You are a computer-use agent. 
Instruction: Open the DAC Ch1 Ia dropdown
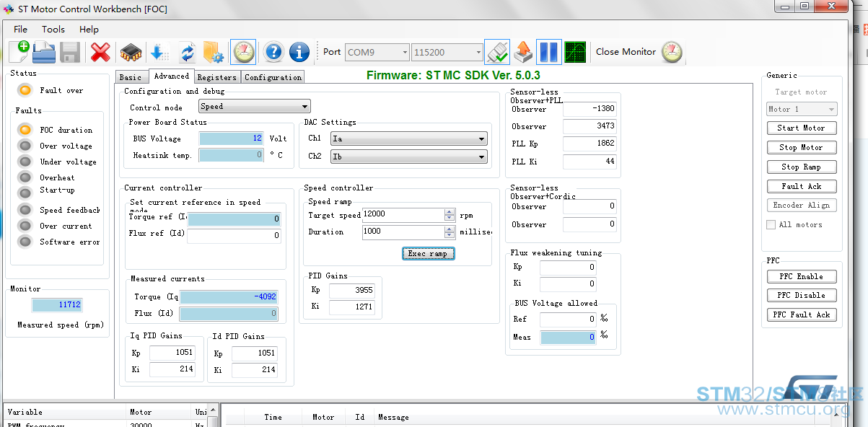409,138
